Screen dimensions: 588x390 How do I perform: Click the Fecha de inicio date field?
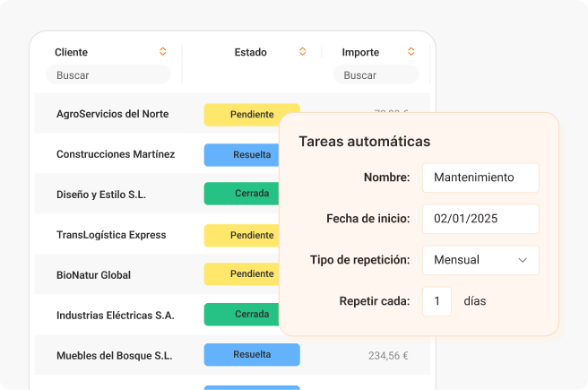pyautogui.click(x=480, y=219)
